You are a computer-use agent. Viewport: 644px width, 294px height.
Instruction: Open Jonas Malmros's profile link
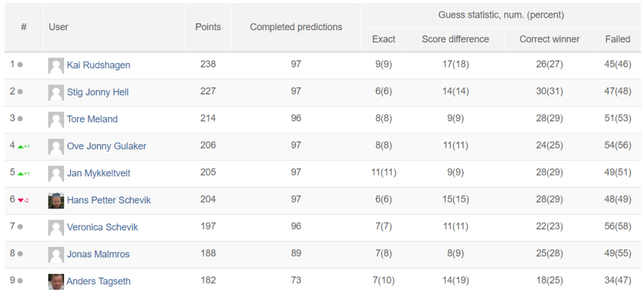[98, 254]
